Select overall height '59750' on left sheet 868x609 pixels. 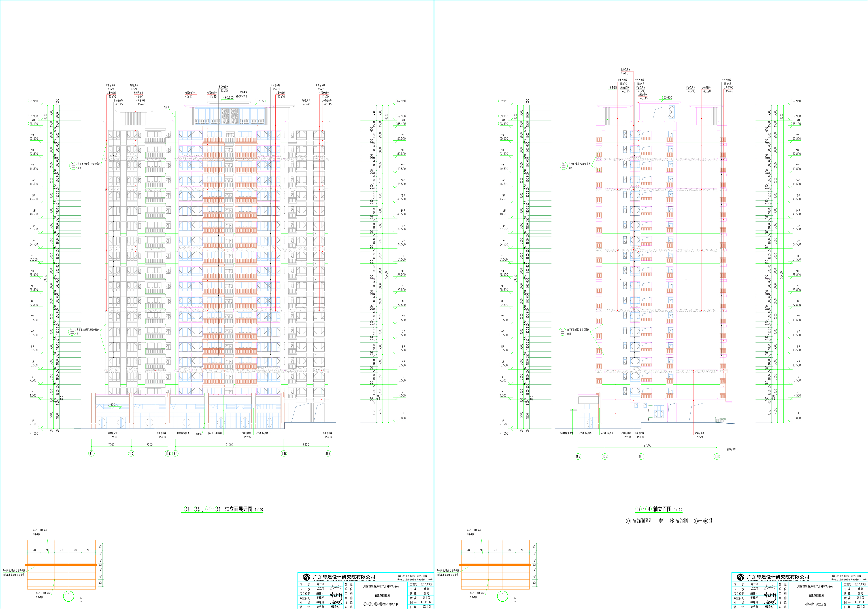click(45, 278)
